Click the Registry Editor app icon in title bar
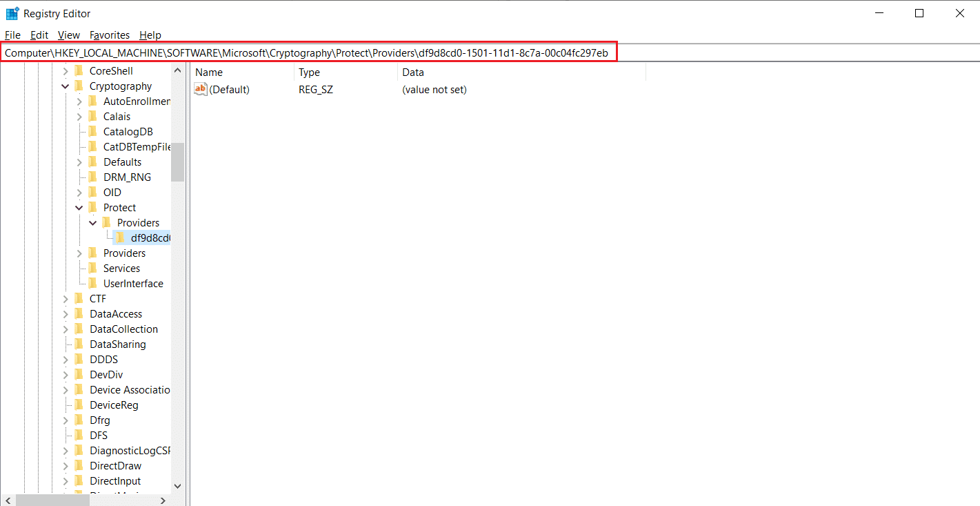 click(12, 13)
